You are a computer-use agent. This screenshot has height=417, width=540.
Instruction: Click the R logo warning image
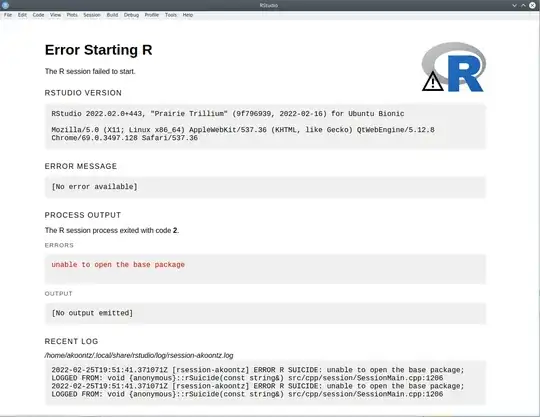point(454,67)
